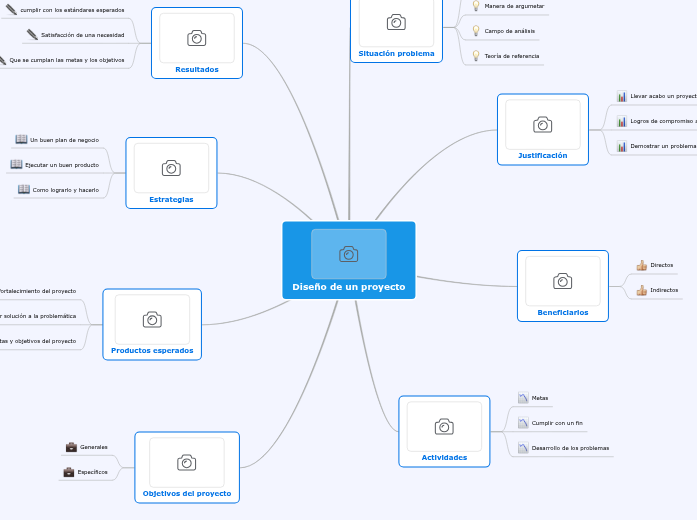
Task: Click the briefcase icon beside "Generales"
Action: (x=71, y=447)
